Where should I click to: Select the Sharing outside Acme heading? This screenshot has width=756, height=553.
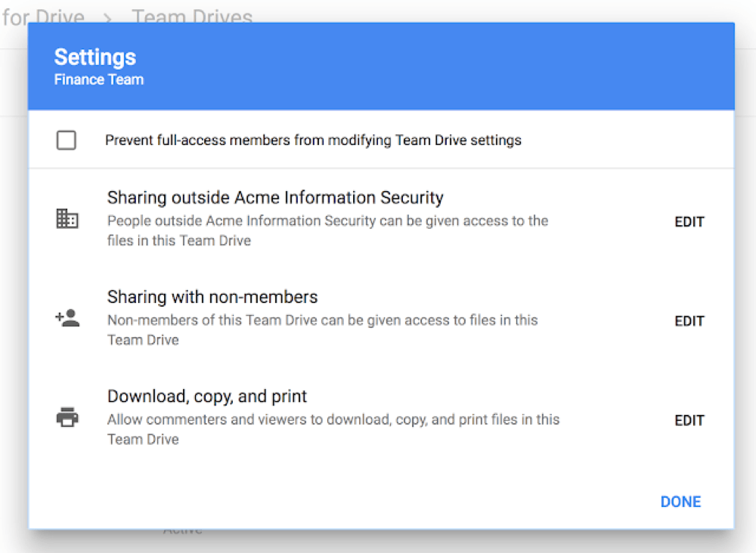(276, 197)
